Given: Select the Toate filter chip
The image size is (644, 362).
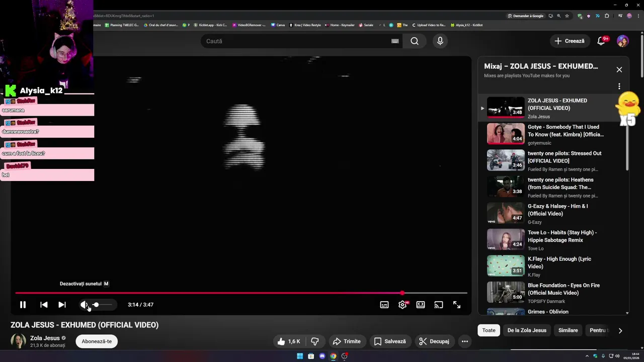Looking at the screenshot, I should 489,330.
